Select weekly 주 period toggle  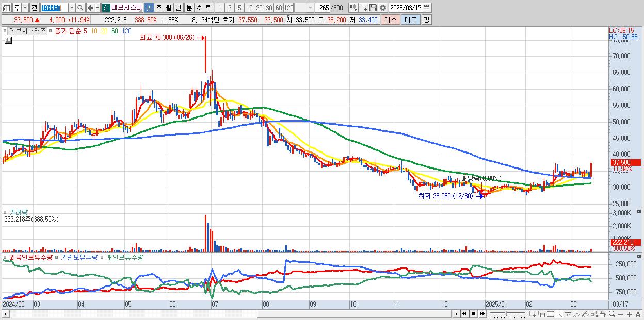click(x=158, y=8)
